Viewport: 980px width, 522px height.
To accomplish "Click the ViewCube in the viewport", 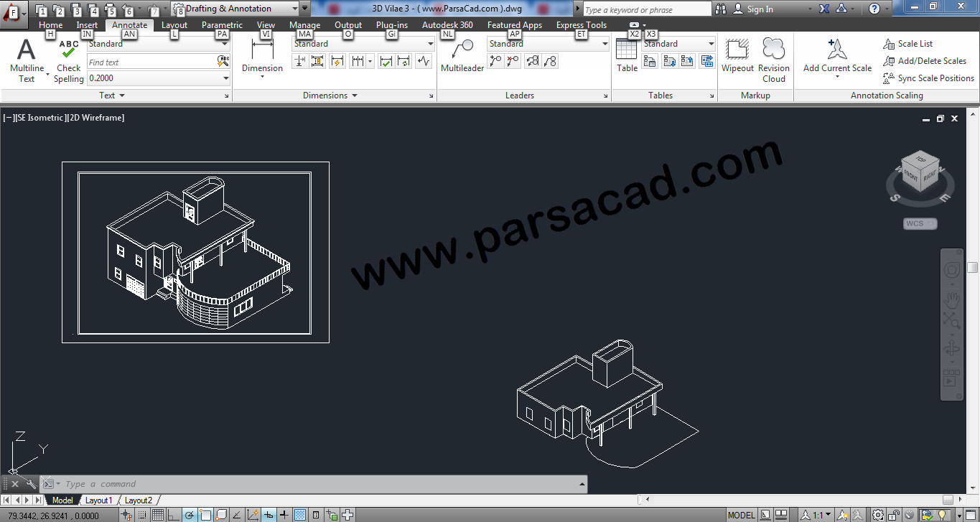I will (920, 172).
